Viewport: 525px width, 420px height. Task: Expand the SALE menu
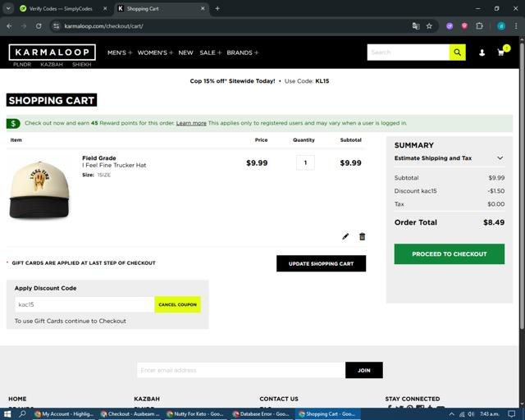point(211,52)
